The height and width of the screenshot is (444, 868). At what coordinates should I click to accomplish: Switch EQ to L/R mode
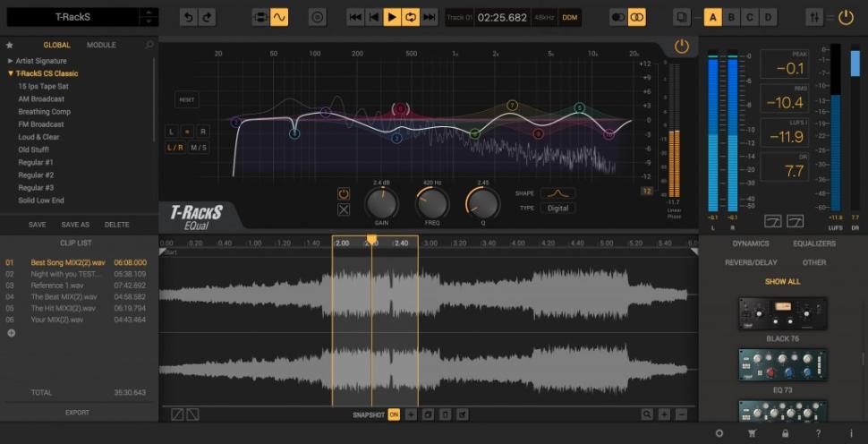(174, 148)
